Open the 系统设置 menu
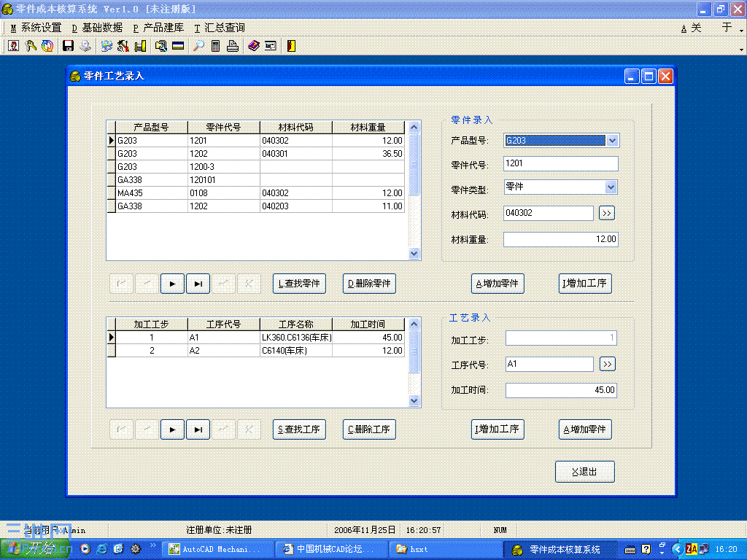Image resolution: width=747 pixels, height=560 pixels. click(x=36, y=28)
